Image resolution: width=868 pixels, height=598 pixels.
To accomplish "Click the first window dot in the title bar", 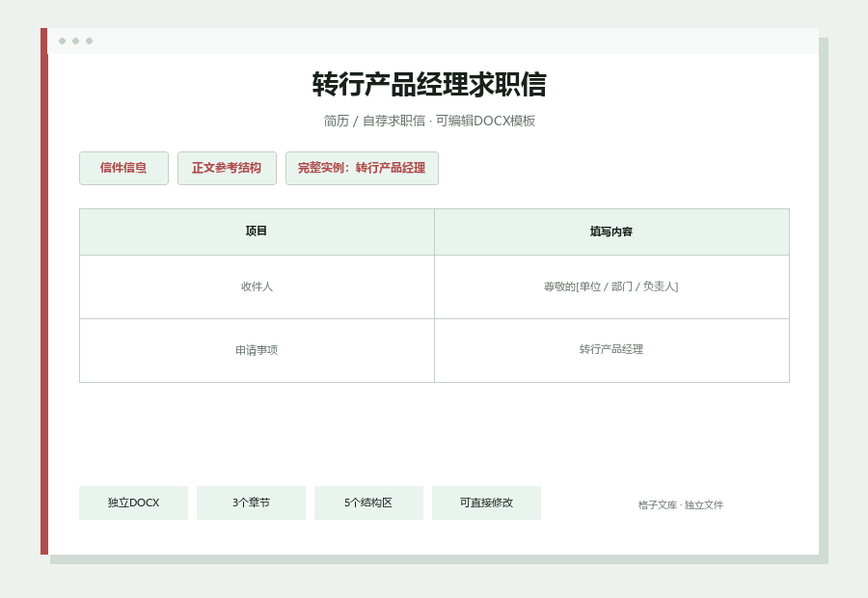I will point(62,41).
